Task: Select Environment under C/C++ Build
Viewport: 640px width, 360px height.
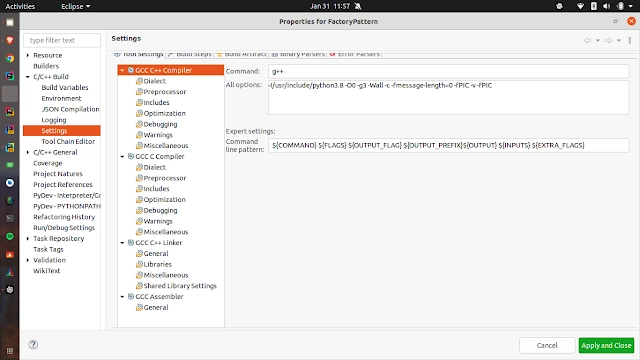Action: (61, 98)
